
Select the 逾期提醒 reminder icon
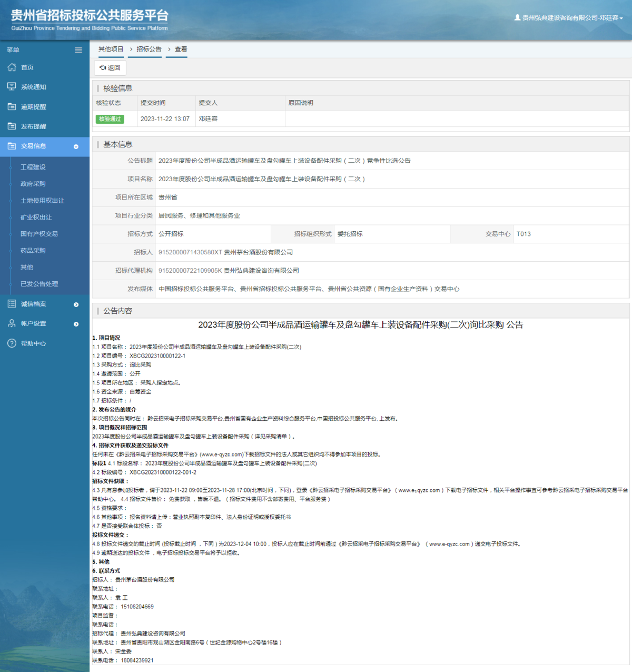(11, 106)
